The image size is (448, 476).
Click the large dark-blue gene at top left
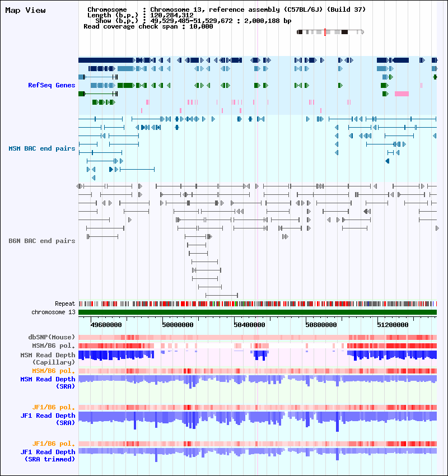coord(106,60)
